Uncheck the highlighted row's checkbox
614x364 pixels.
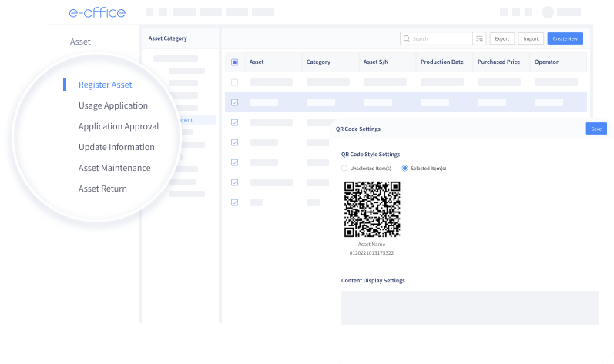tap(234, 102)
